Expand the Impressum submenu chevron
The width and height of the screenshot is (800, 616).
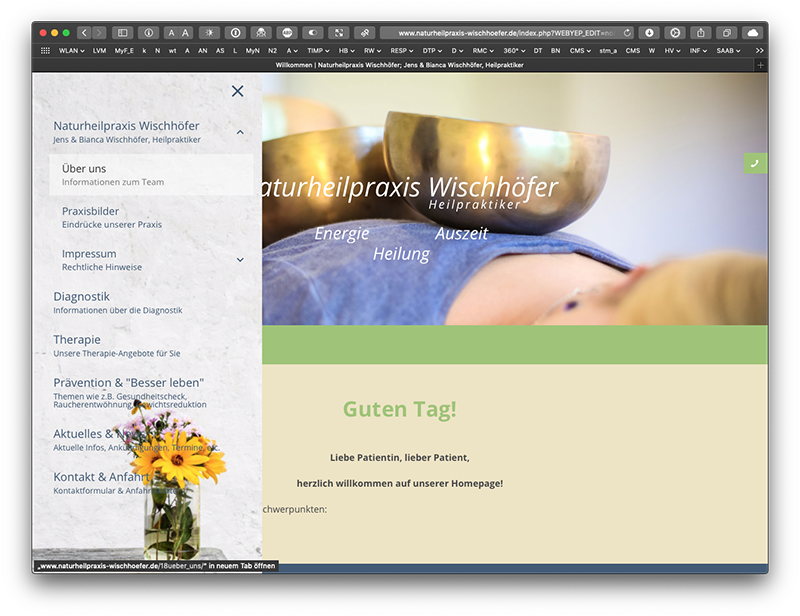(x=240, y=260)
